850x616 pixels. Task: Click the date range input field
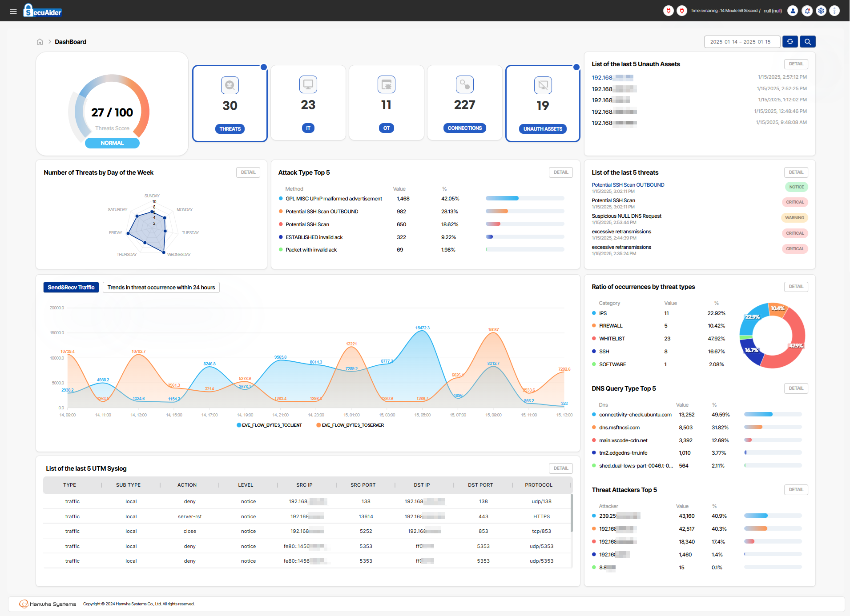tap(742, 42)
